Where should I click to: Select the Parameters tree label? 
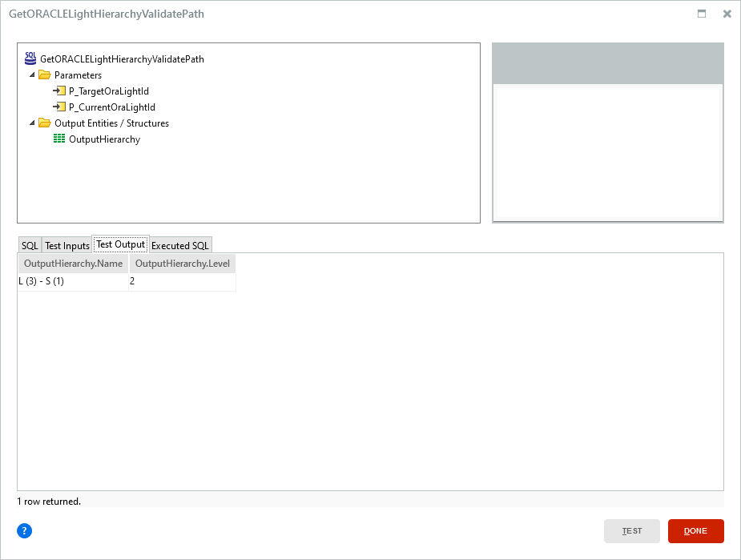point(78,75)
